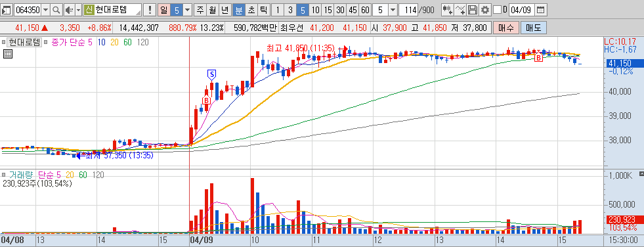Viewport: 644px width, 247px height.
Task: Click the red B marker near 10 o'clock
Action: click(206, 100)
